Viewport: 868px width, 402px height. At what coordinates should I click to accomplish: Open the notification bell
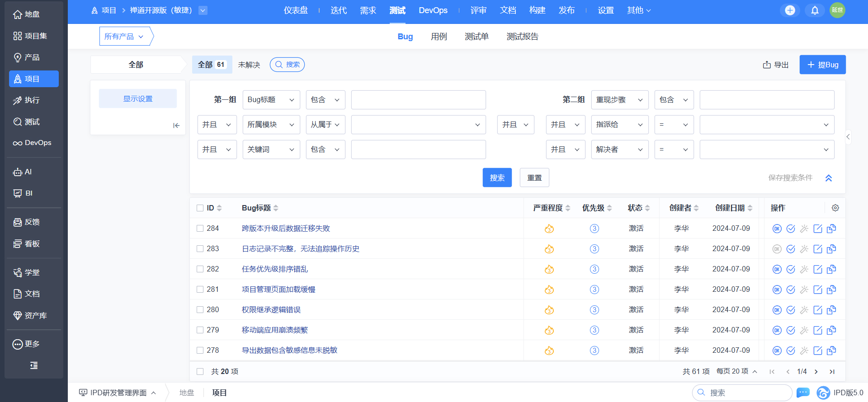[x=815, y=10]
